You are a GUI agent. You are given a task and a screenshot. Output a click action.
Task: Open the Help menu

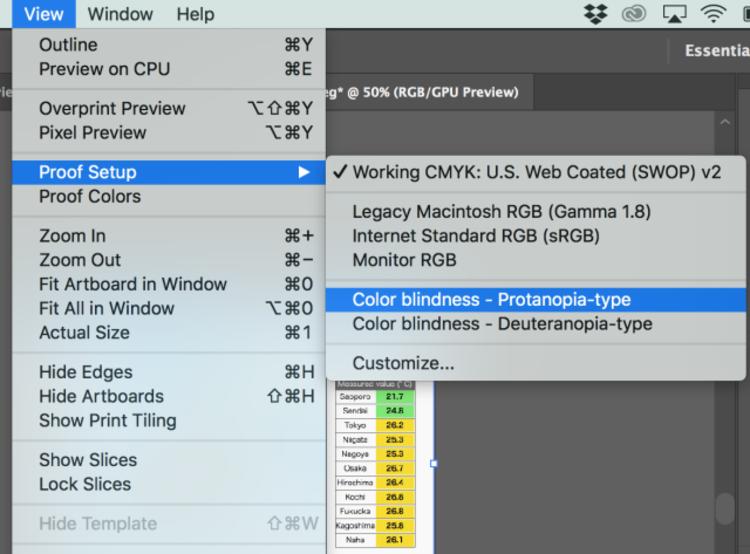[195, 14]
